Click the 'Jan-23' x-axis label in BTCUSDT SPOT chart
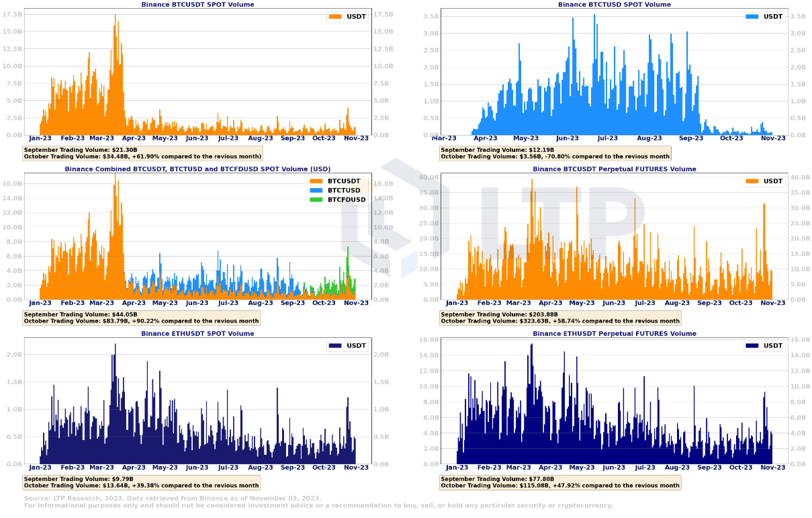 (x=40, y=138)
